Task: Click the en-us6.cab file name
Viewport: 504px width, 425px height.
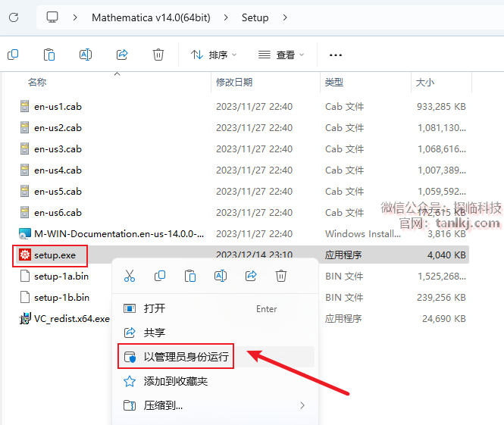Action: coord(58,212)
